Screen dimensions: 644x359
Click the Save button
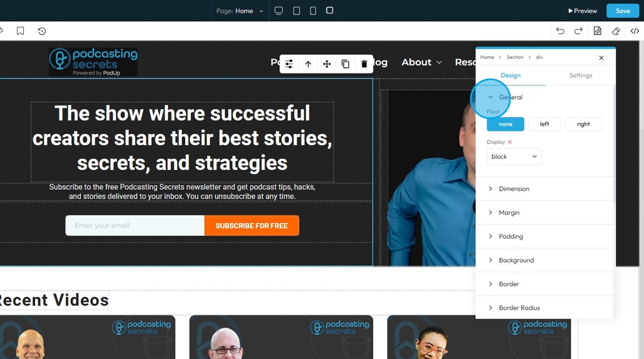[623, 11]
